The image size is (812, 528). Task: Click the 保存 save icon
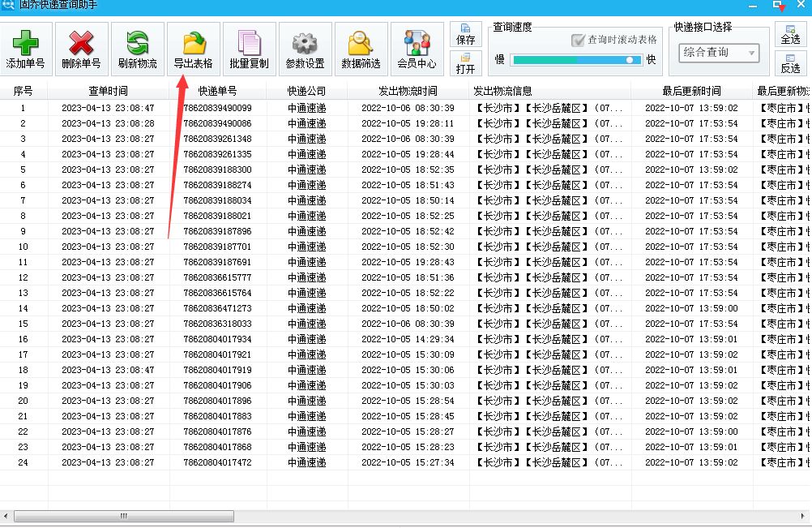[x=465, y=32]
